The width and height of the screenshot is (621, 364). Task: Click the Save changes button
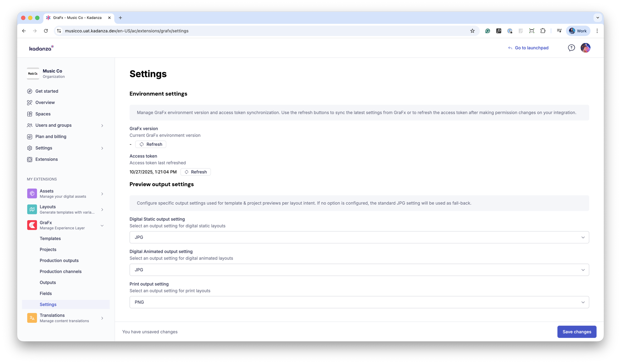click(x=576, y=332)
